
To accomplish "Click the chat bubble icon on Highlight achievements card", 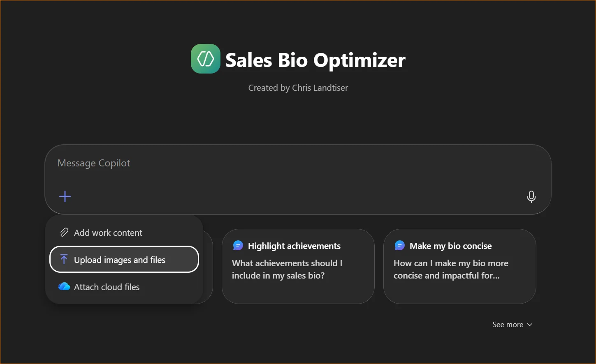I will click(238, 245).
